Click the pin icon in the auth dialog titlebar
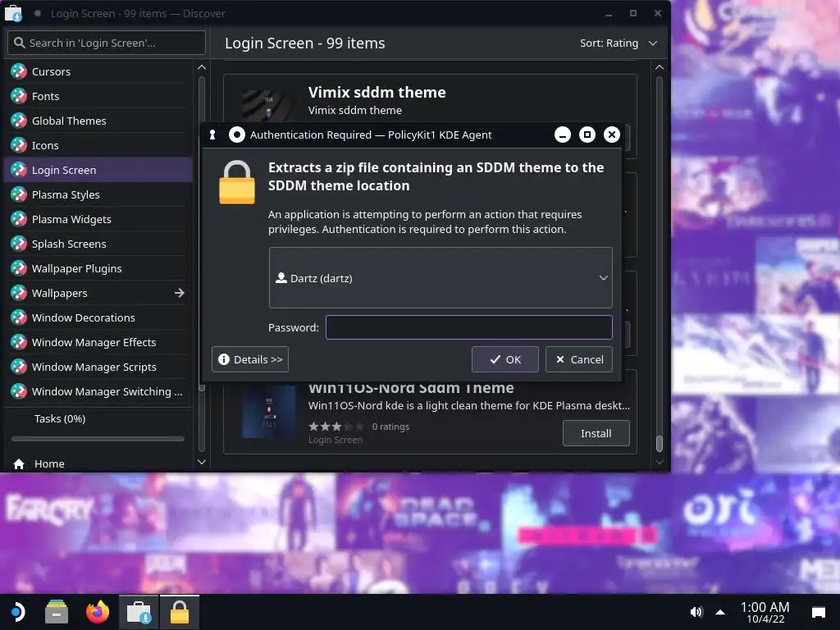Screen dimensions: 840x630 click(212, 135)
